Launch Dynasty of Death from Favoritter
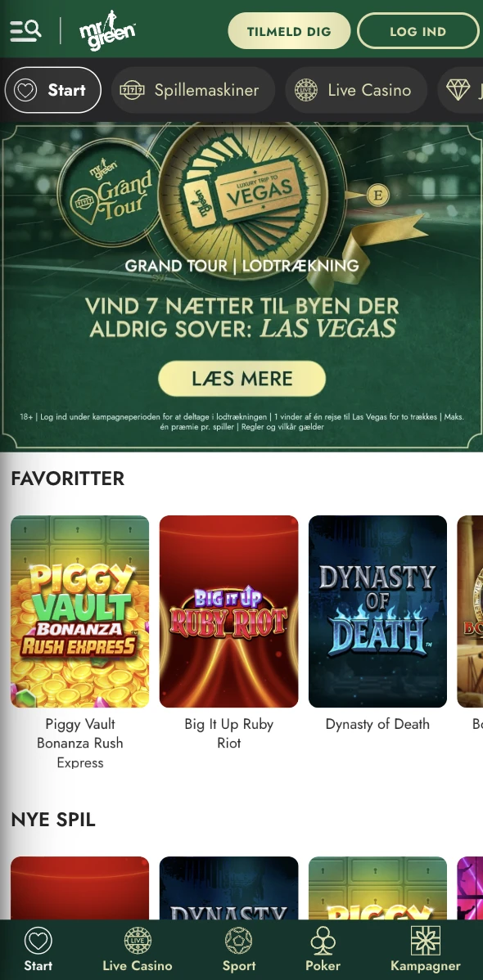The image size is (483, 980). [378, 611]
